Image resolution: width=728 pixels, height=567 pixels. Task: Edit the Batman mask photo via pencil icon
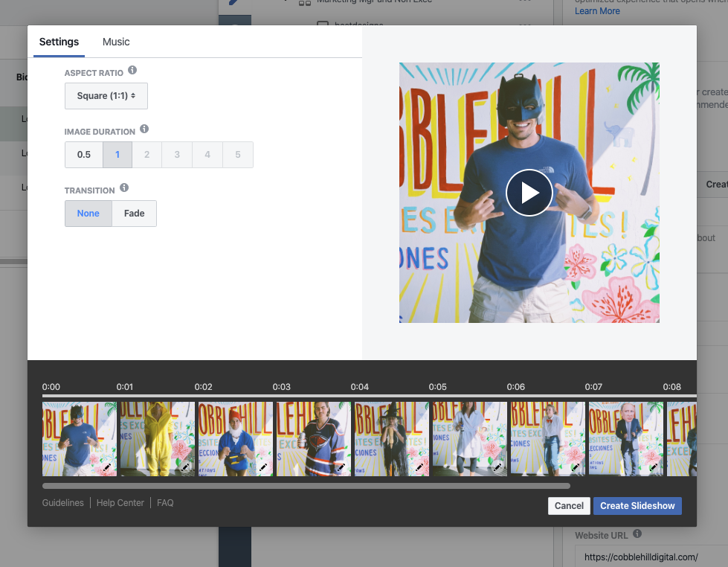coord(107,467)
